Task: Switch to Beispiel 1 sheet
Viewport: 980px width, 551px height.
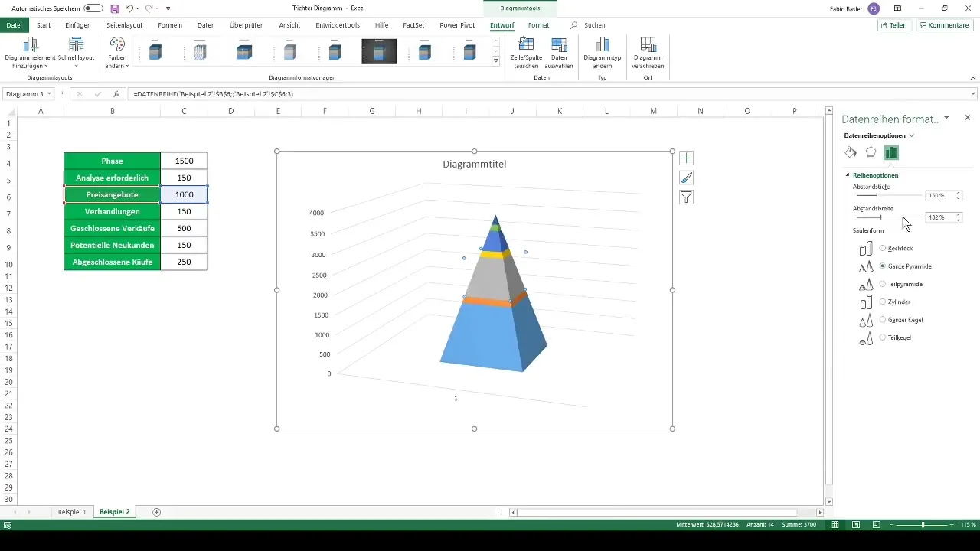Action: pos(72,511)
